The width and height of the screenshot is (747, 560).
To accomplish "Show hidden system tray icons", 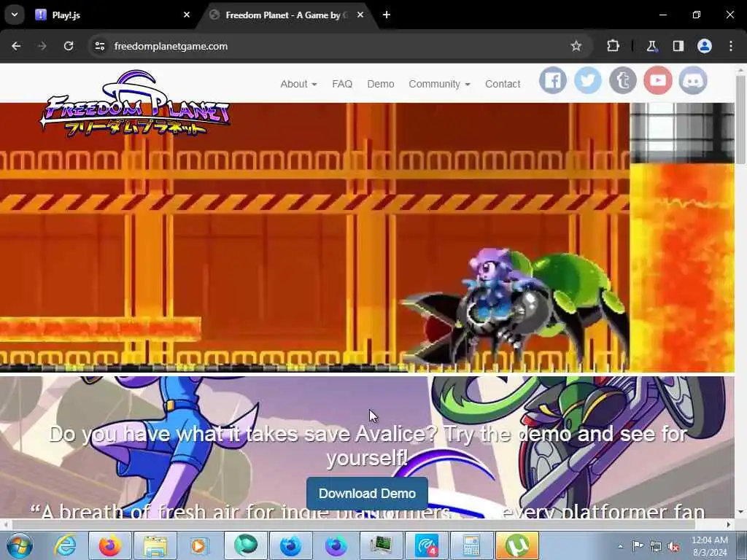I will click(x=620, y=546).
